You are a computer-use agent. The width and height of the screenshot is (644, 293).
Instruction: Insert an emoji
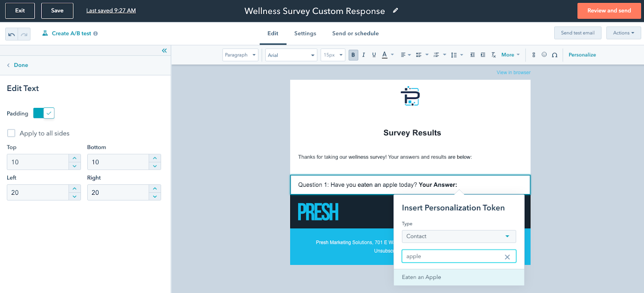point(544,55)
